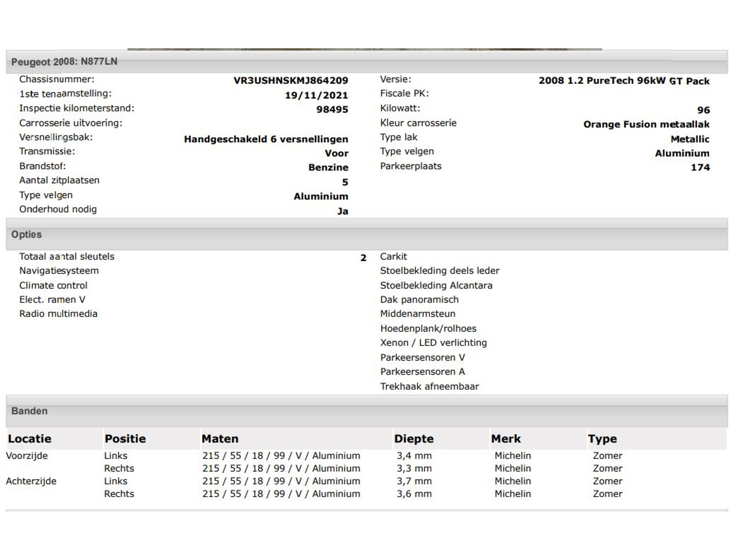Click the Type column header in tire table

point(602,439)
